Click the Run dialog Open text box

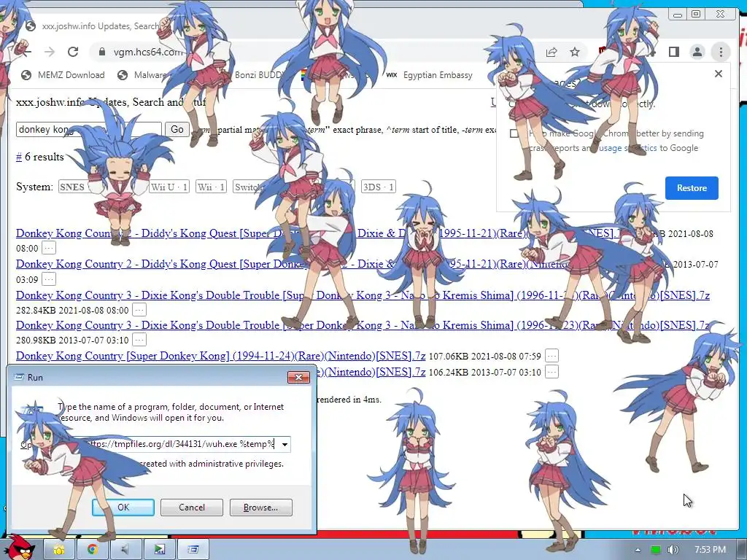coord(167,444)
